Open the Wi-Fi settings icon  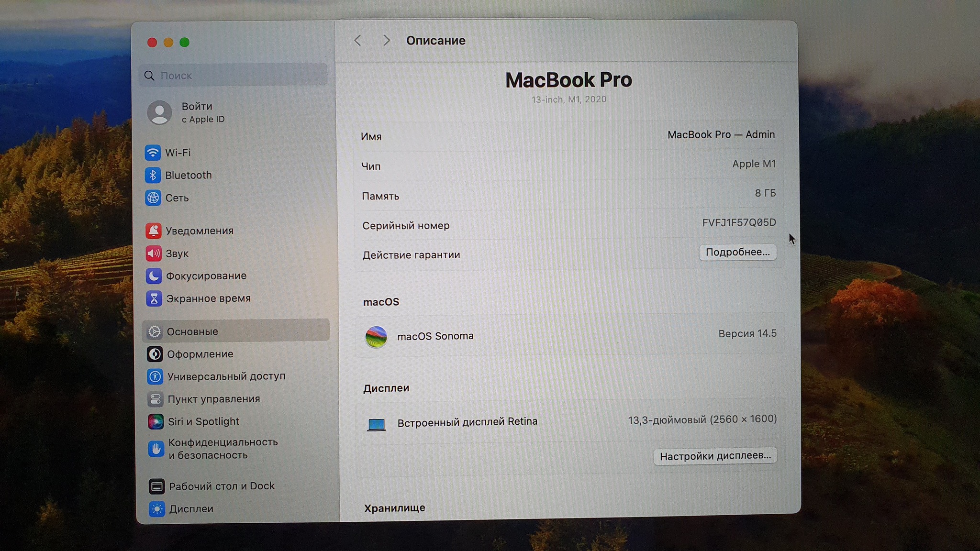[153, 153]
